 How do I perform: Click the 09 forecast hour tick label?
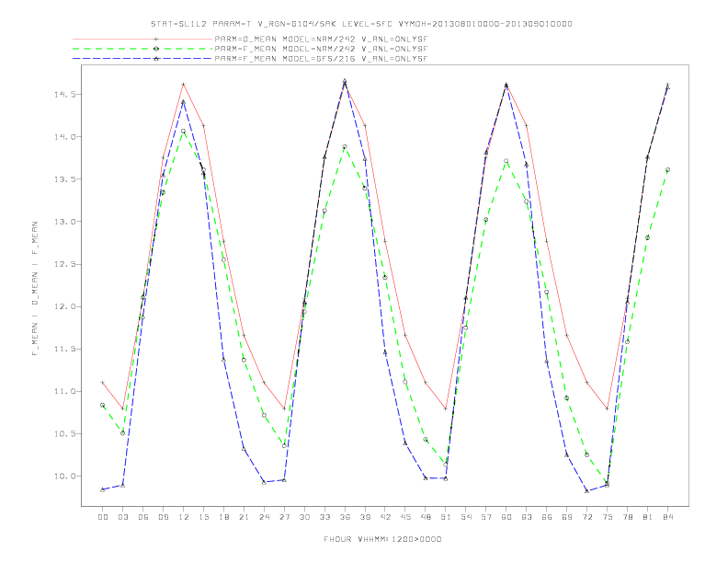click(x=163, y=517)
